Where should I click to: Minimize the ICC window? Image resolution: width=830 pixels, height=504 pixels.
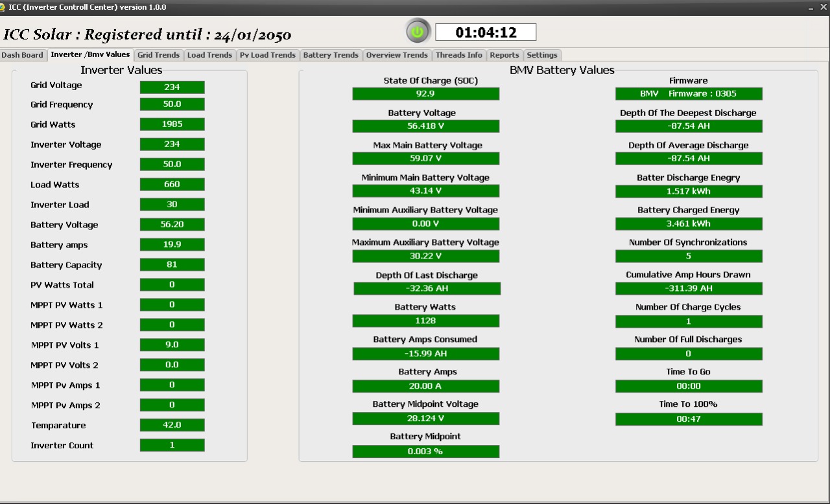[x=813, y=7]
